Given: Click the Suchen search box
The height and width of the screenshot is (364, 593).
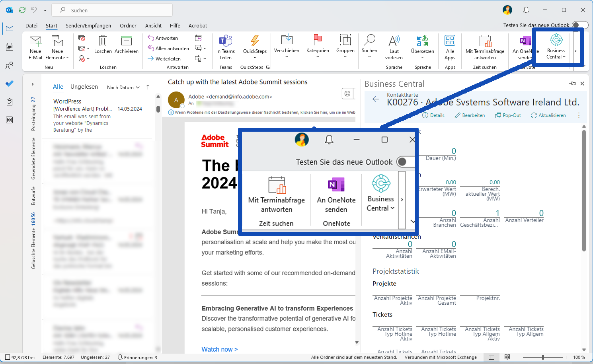Looking at the screenshot, I should (113, 10).
